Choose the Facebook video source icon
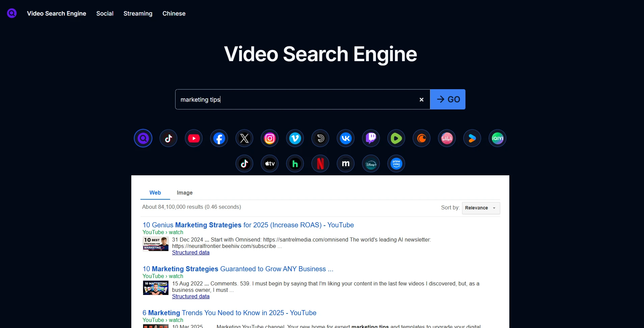 tap(219, 138)
